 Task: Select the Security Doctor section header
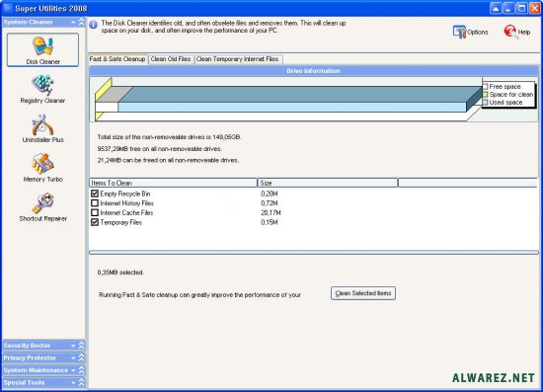click(43, 346)
